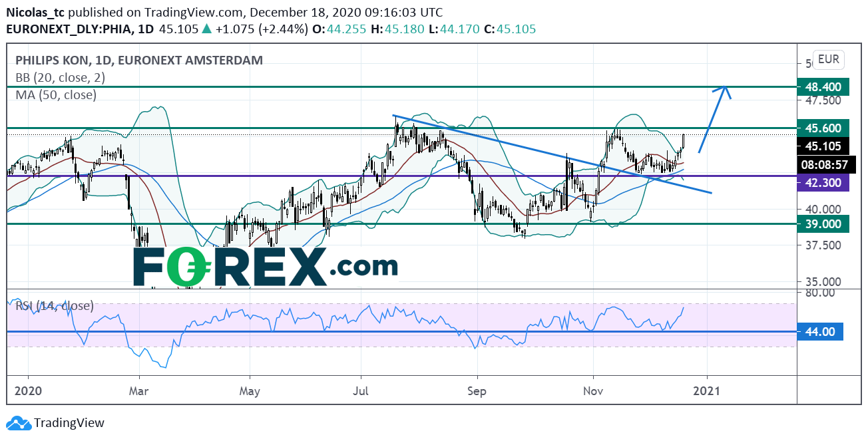Click the black 45.105 current price label
The width and height of the screenshot is (868, 441).
pos(823,146)
